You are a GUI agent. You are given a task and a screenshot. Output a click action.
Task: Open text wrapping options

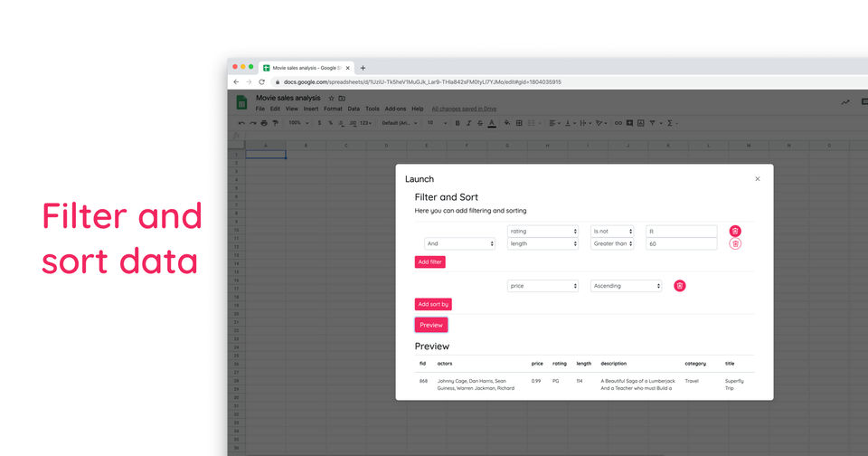(585, 123)
